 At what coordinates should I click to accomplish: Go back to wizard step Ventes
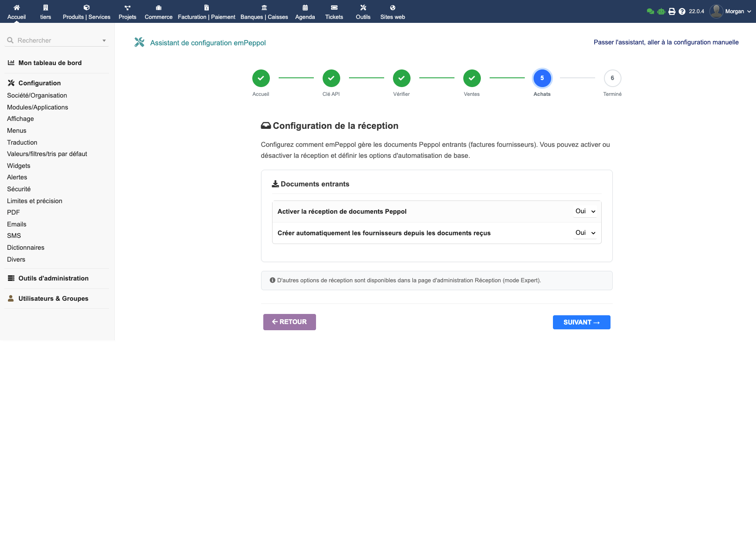click(472, 78)
